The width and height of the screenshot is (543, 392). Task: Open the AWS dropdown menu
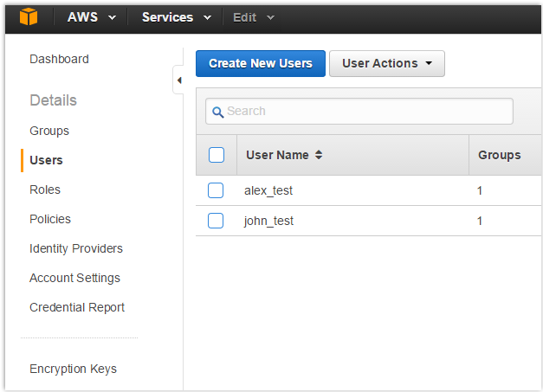pyautogui.click(x=91, y=17)
